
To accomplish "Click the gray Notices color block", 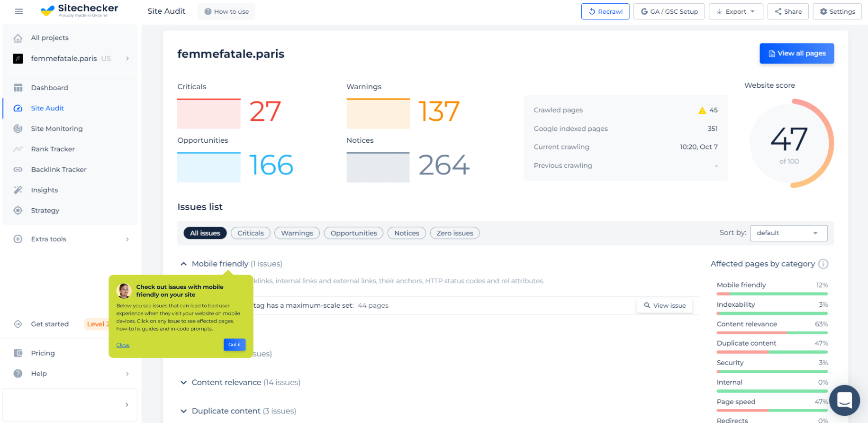I will 378,167.
